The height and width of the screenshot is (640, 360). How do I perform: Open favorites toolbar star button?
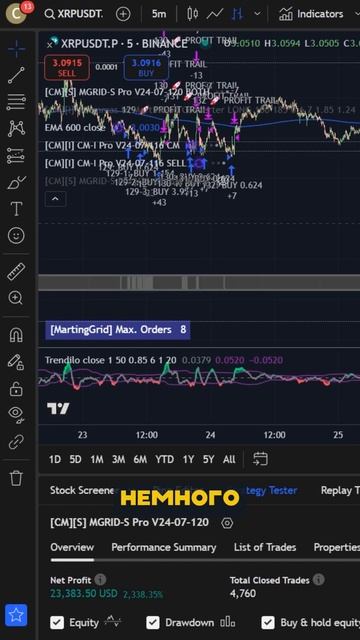click(x=16, y=615)
